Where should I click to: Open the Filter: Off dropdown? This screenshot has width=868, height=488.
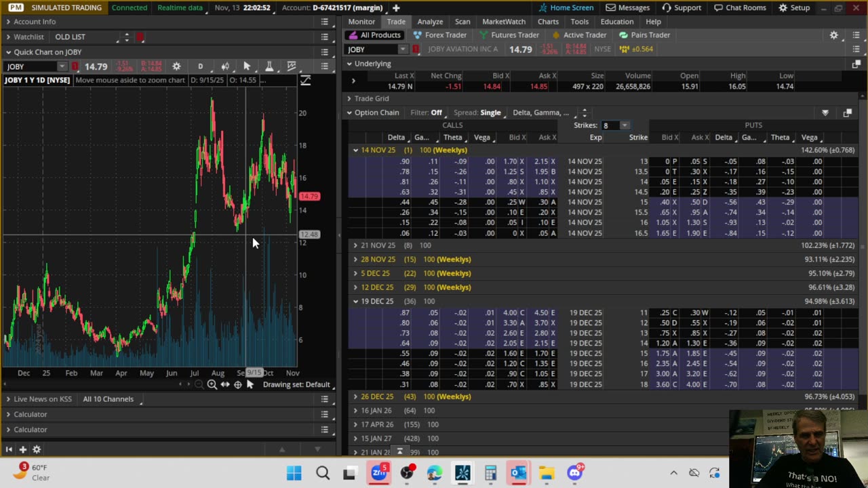click(426, 113)
